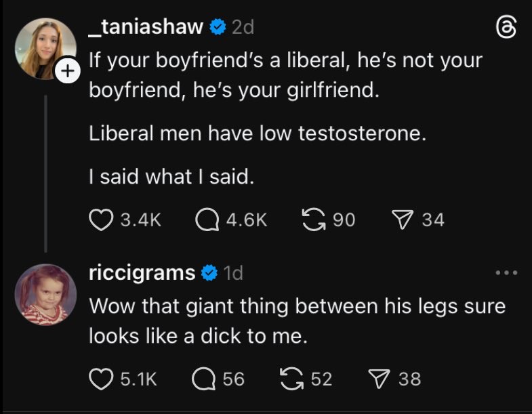Click _taniashaw's verified badge

[217, 27]
